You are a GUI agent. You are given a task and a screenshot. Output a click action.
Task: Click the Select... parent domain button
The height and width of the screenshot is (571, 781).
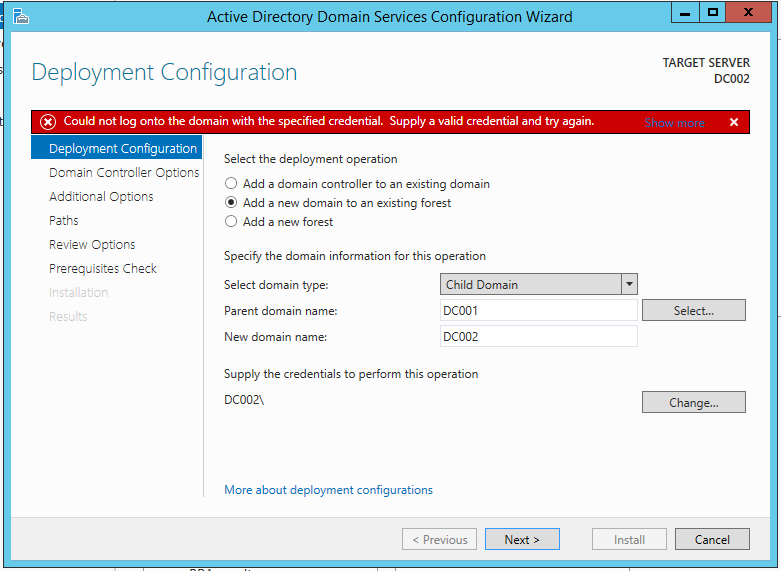[693, 310]
